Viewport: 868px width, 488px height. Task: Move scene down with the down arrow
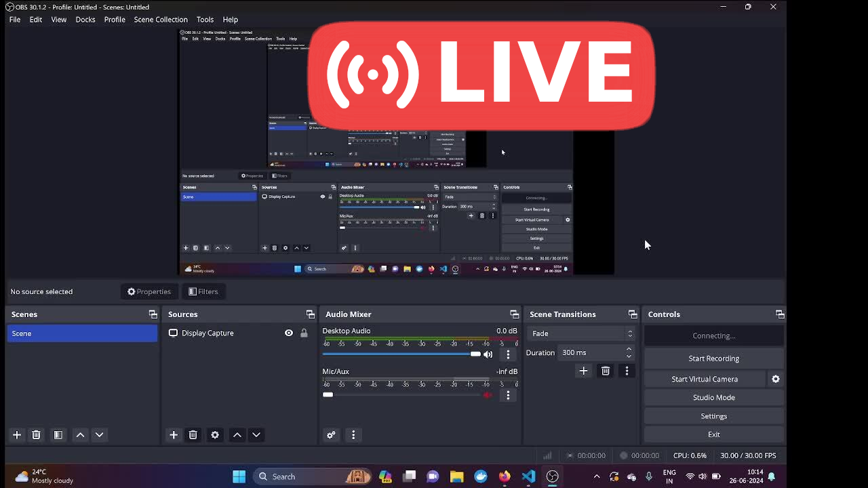click(99, 435)
